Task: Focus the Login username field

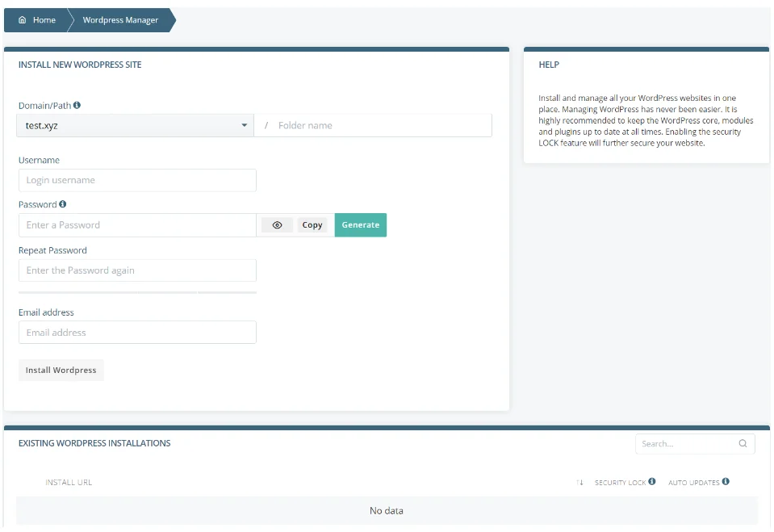Action: 137,179
